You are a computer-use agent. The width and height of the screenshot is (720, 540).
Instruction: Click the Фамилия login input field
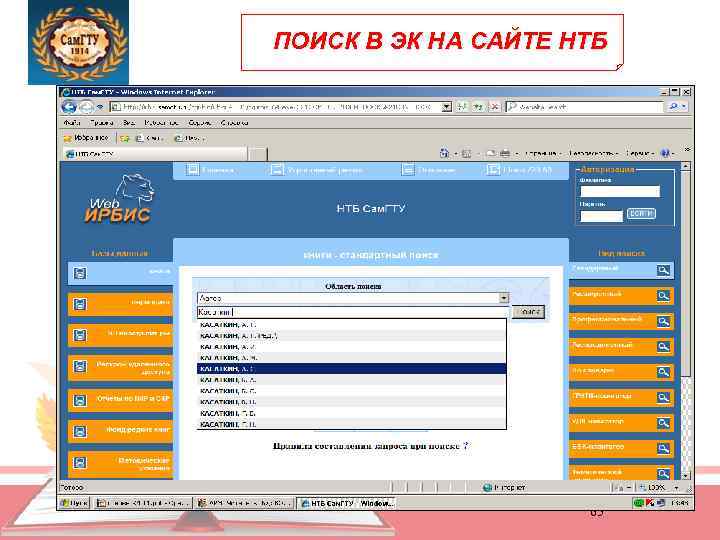[x=620, y=191]
